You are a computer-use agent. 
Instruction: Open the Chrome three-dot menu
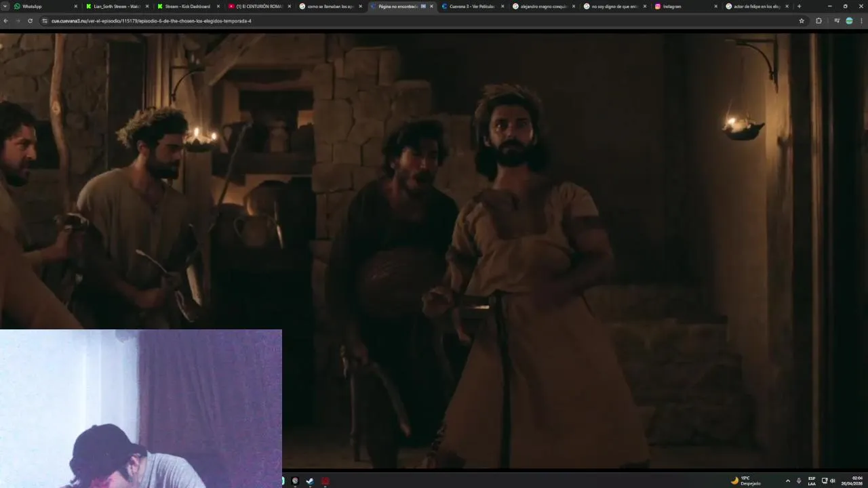click(861, 21)
